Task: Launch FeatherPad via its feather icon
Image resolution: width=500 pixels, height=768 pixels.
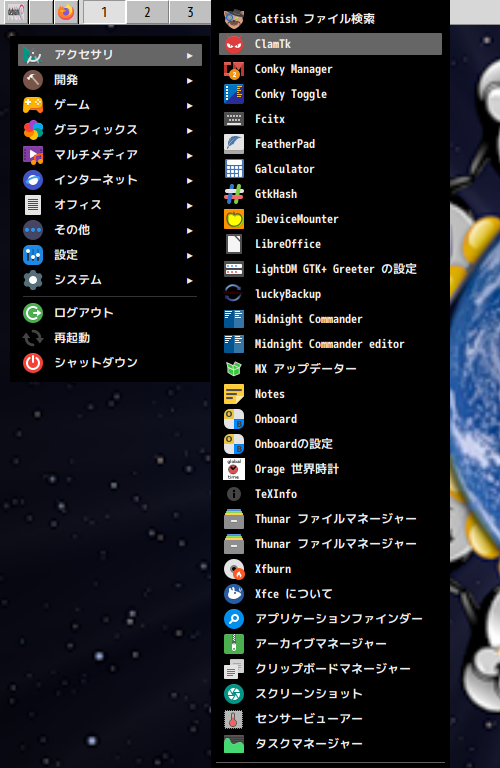Action: click(x=234, y=144)
